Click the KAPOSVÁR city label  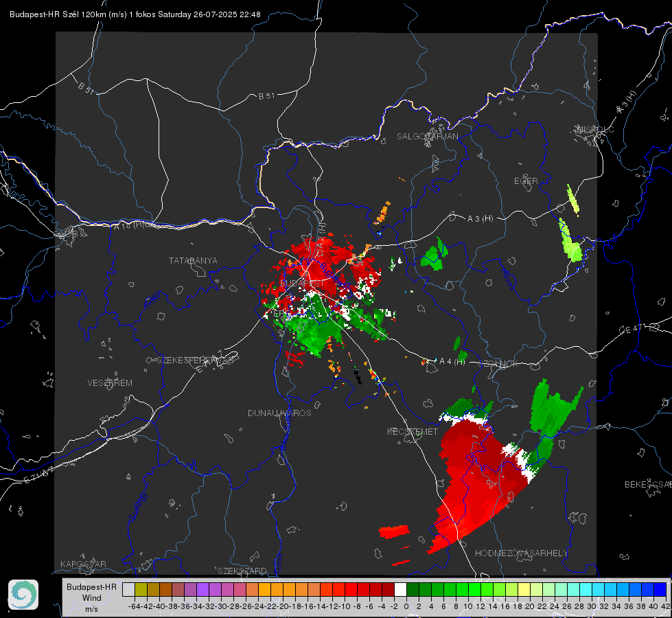coord(83,564)
